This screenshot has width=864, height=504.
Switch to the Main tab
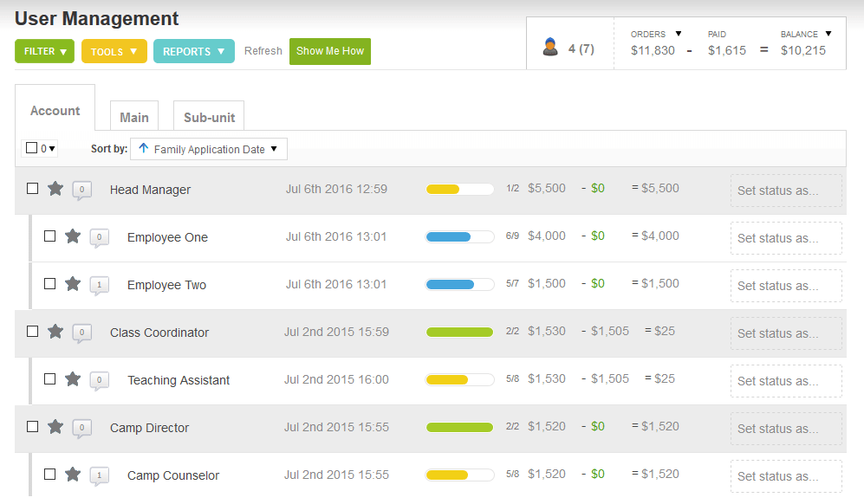(134, 118)
